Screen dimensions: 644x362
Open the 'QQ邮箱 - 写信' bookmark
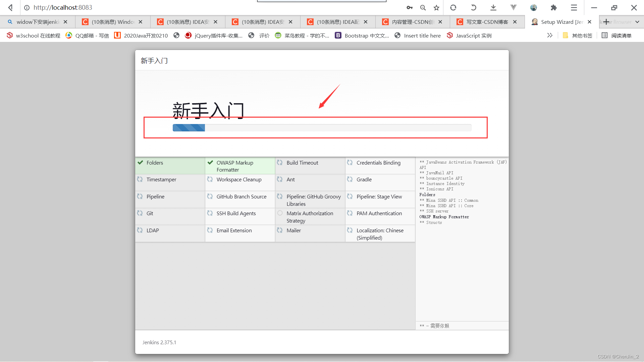(87, 36)
